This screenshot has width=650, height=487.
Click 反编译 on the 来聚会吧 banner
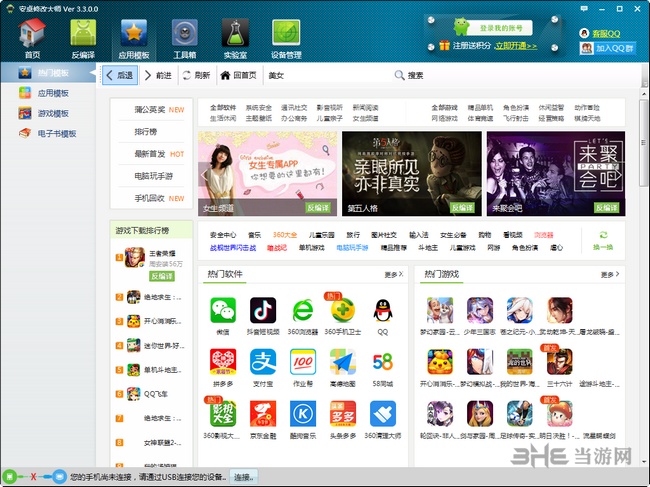(606, 208)
